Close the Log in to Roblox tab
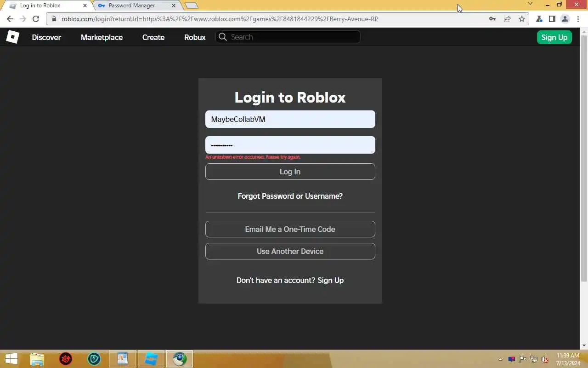 pyautogui.click(x=85, y=6)
